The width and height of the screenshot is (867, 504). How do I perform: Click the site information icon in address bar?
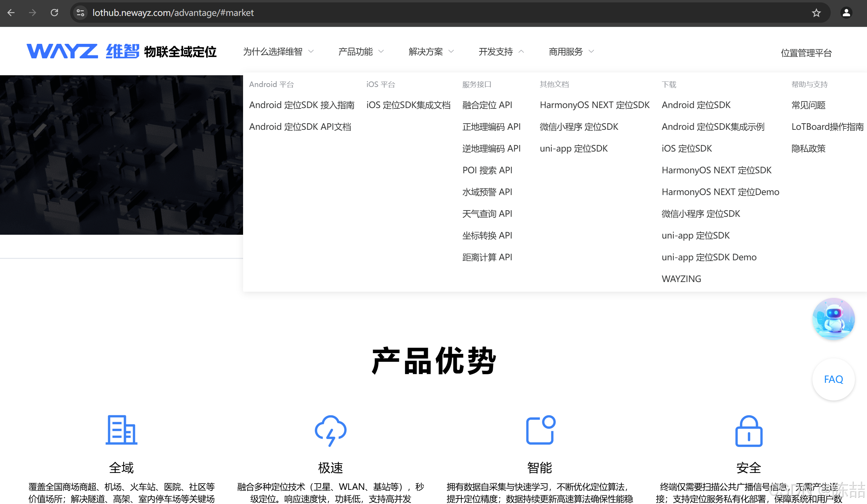coord(80,13)
